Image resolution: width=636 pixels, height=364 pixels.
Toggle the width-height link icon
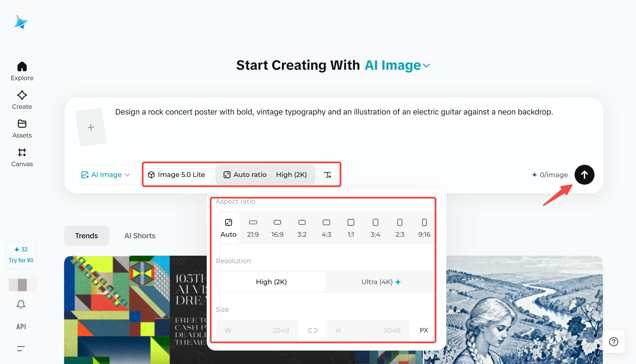pyautogui.click(x=312, y=330)
